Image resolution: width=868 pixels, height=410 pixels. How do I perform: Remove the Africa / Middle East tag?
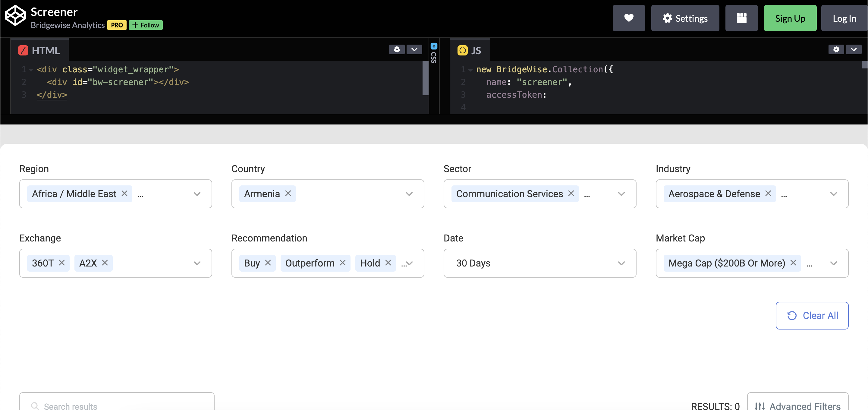click(x=124, y=194)
